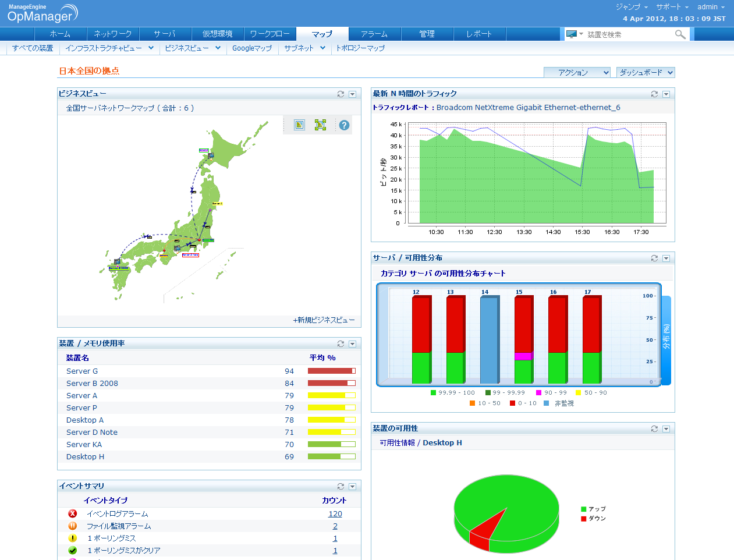Switch to the アラーム tab
The image size is (734, 560).
[374, 34]
